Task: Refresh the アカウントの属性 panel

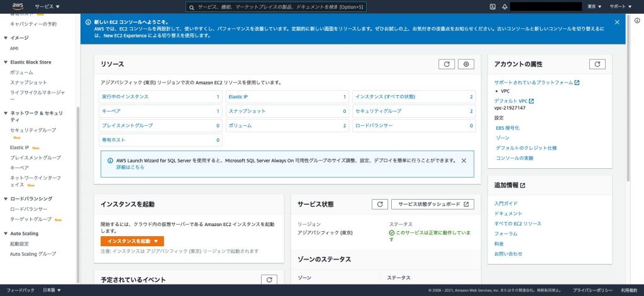Action: pos(597,64)
